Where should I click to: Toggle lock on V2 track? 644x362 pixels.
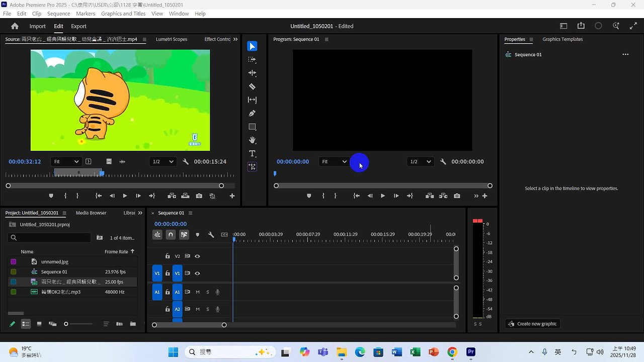point(168,256)
